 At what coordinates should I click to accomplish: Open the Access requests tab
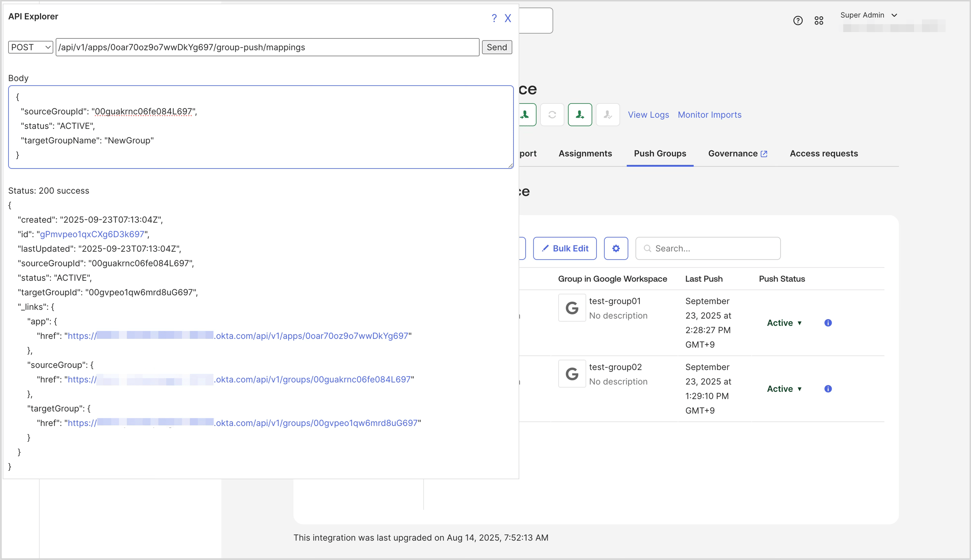click(824, 153)
